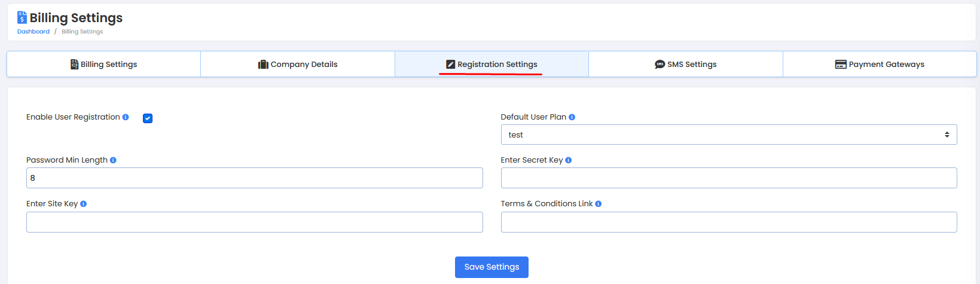Click info icon beside Password Min Length
Viewport: 980px width, 284px height.
click(113, 160)
